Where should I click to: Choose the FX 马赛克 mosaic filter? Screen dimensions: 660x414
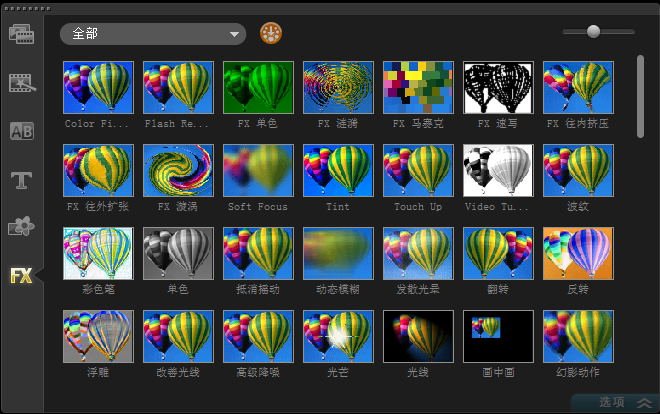(418, 87)
